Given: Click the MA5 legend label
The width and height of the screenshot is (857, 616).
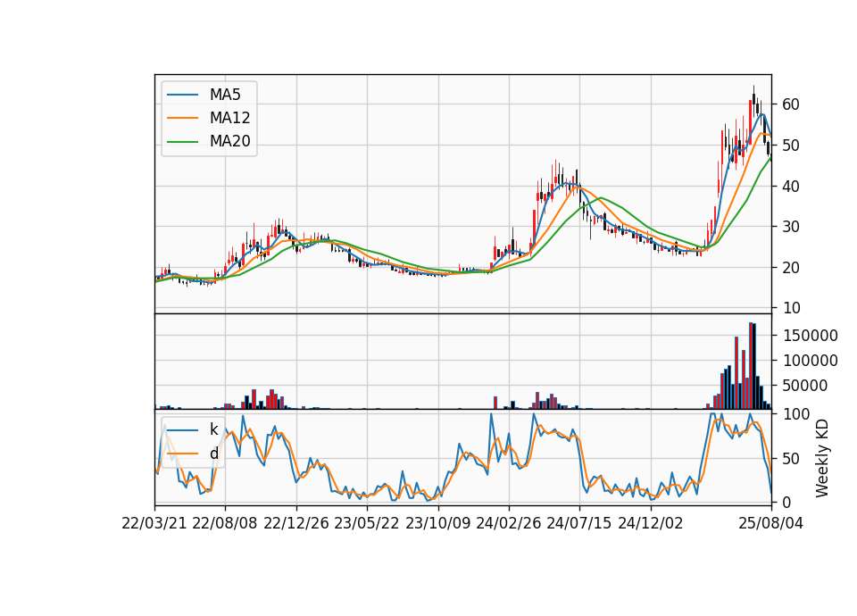Looking at the screenshot, I should pyautogui.click(x=225, y=95).
